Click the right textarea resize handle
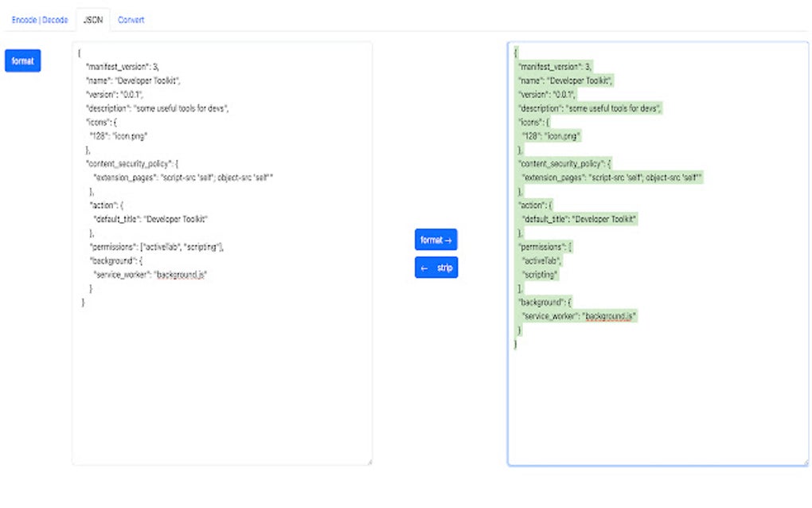The width and height of the screenshot is (812, 508). click(x=805, y=462)
